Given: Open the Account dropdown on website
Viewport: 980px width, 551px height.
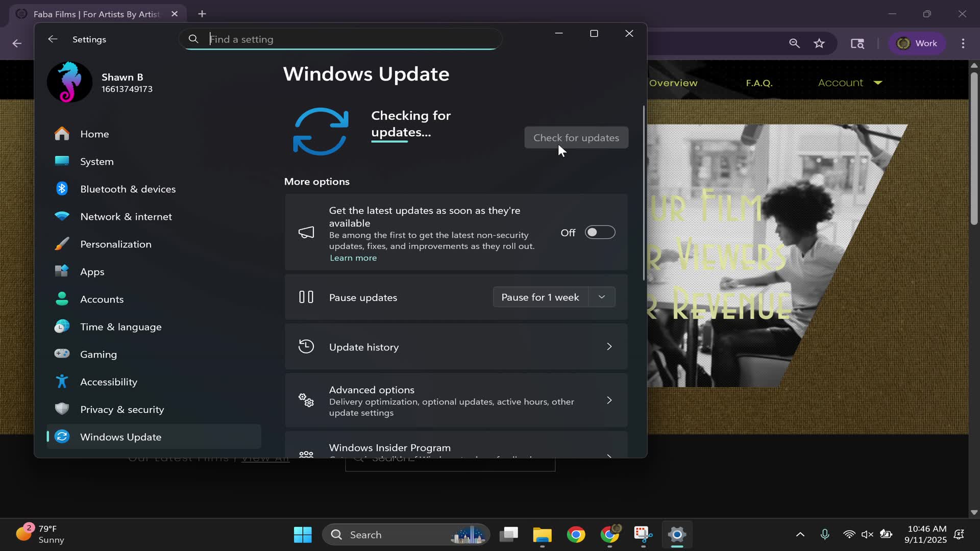Looking at the screenshot, I should (850, 83).
